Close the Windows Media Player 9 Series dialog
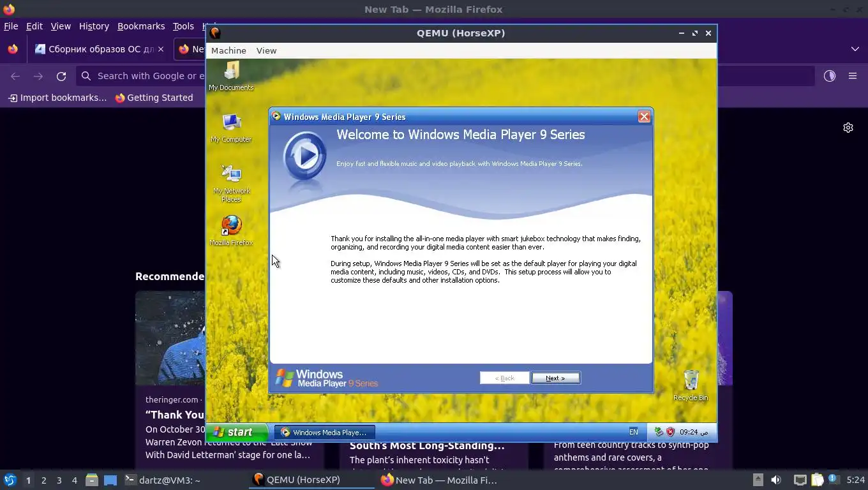This screenshot has height=490, width=868. click(644, 116)
